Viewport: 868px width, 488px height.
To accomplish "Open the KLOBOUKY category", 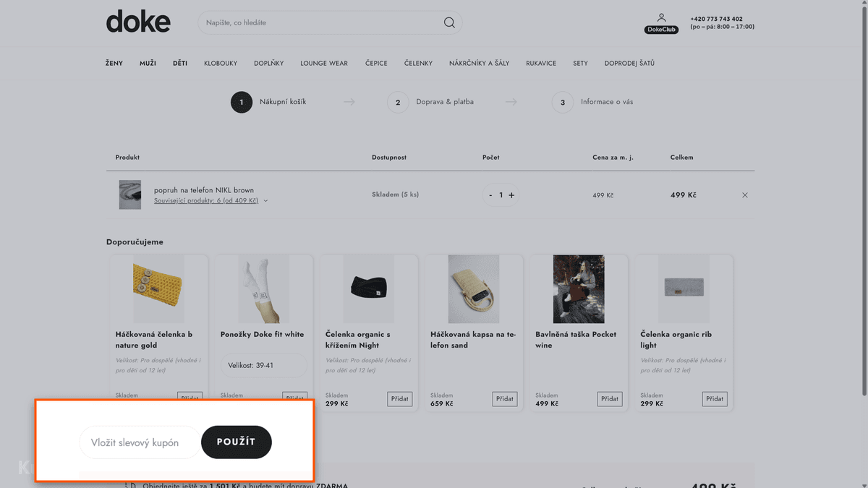I will click(x=221, y=64).
